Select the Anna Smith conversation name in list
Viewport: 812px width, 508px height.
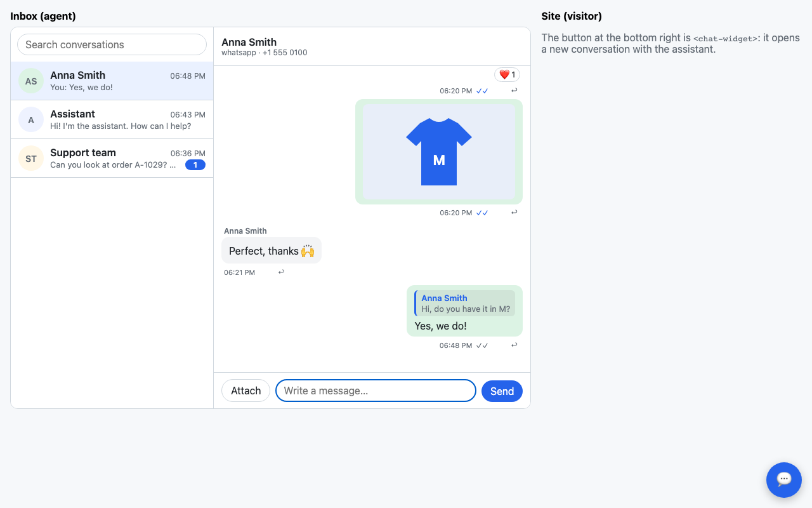click(x=77, y=75)
